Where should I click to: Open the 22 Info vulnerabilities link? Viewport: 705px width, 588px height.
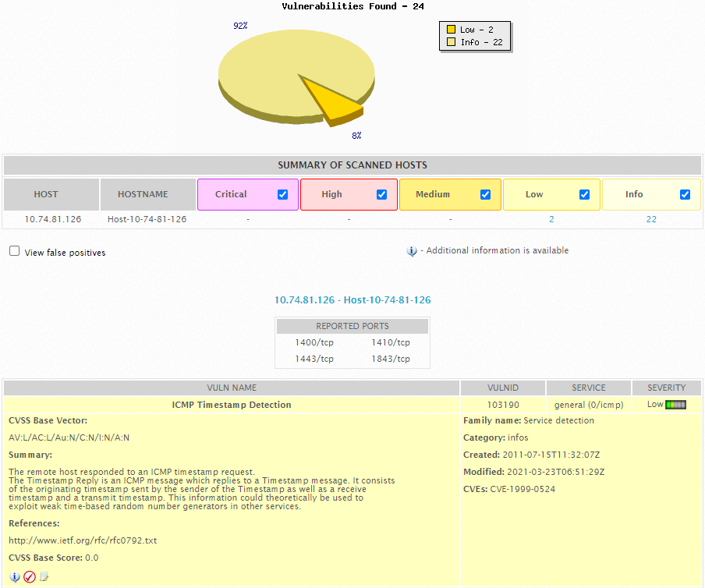tap(651, 219)
